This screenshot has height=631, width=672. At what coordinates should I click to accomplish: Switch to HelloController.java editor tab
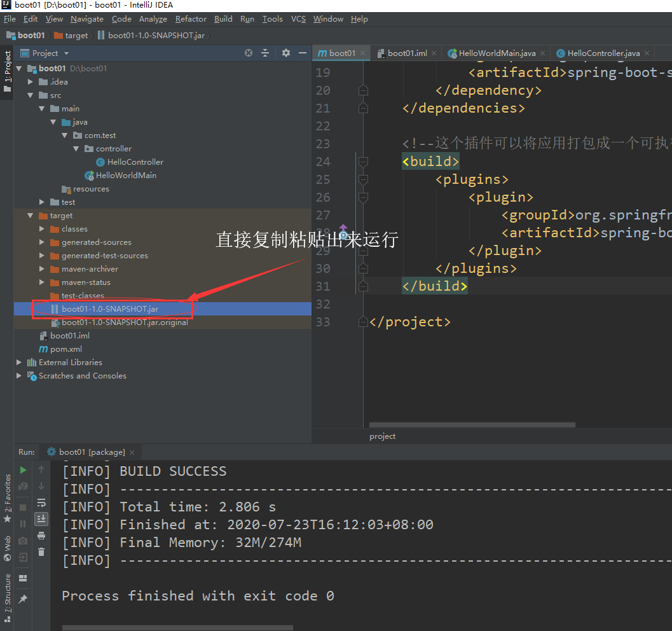pos(603,53)
